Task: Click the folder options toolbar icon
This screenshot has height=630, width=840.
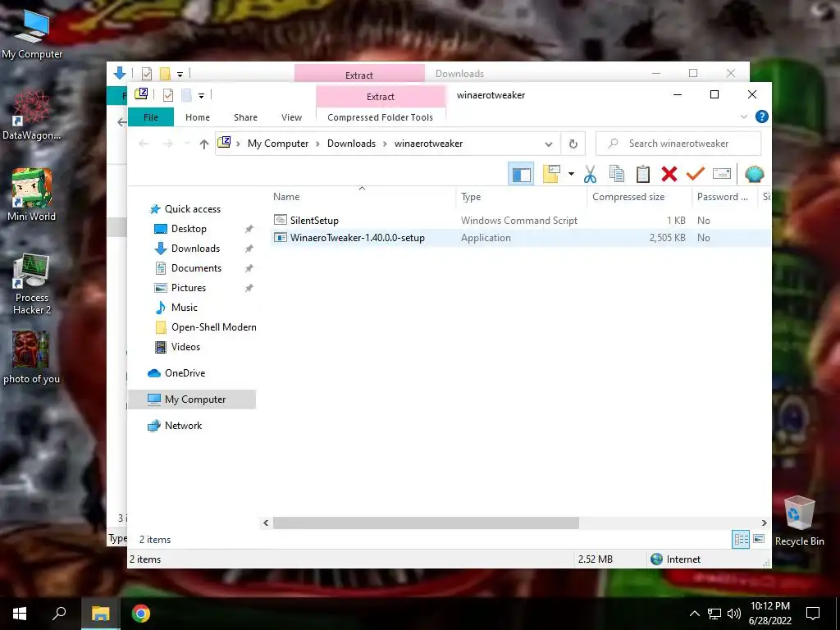Action: (551, 174)
